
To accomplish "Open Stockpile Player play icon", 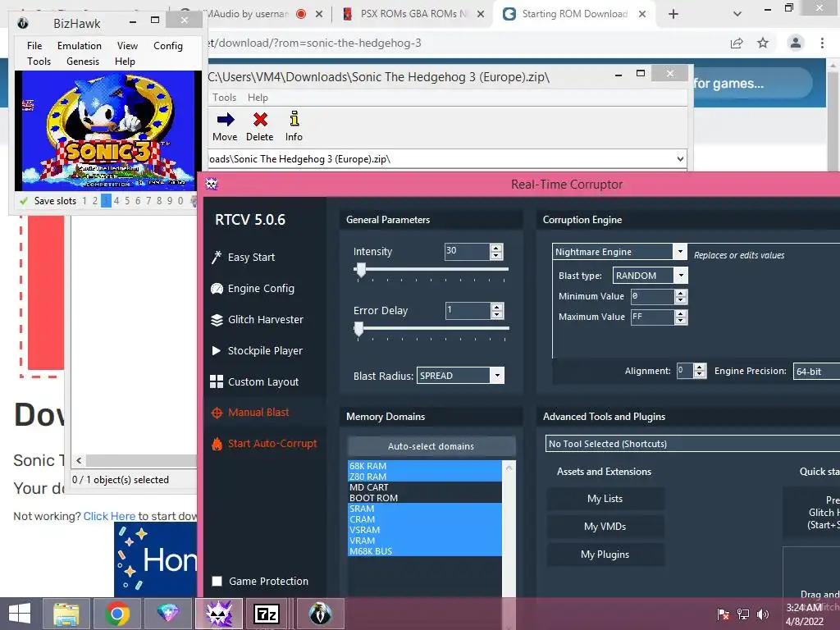I will click(x=217, y=351).
